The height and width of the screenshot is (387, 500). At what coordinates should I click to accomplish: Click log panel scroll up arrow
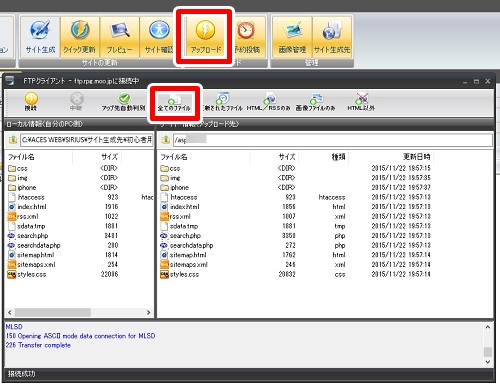tap(488, 327)
